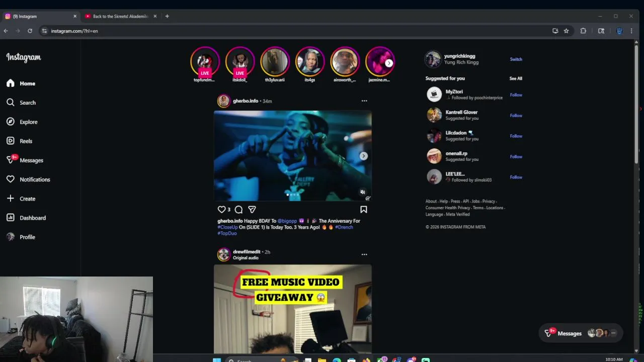Screen dimensions: 644x362
Task: Click the Instagram logo wordmark
Action: tap(24, 57)
